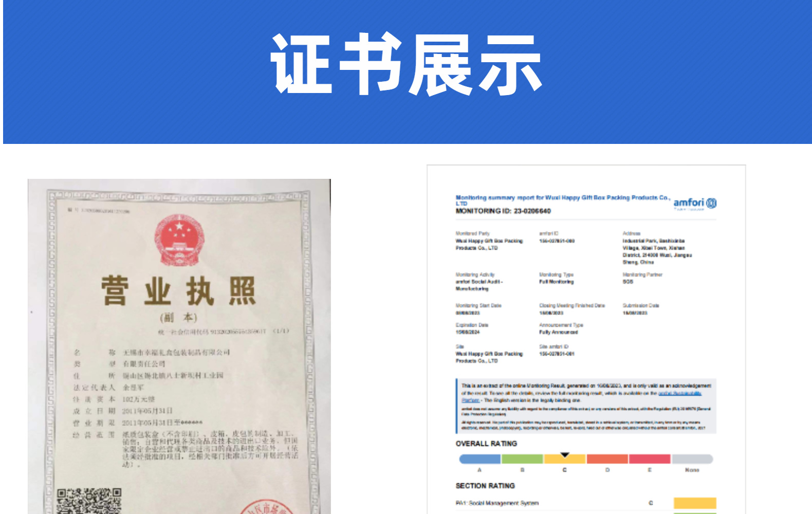Click the amfori ID 156-027851-000 value
812x514 pixels.
pyautogui.click(x=557, y=241)
